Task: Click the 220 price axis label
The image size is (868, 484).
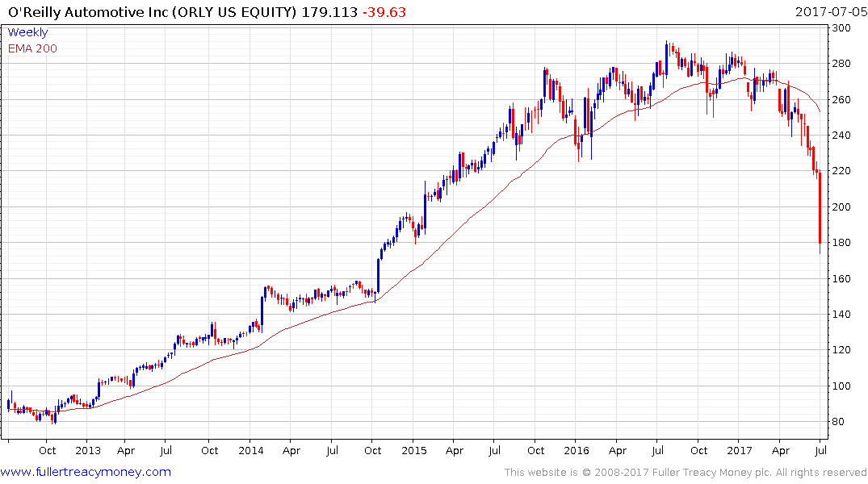Action: pyautogui.click(x=841, y=171)
